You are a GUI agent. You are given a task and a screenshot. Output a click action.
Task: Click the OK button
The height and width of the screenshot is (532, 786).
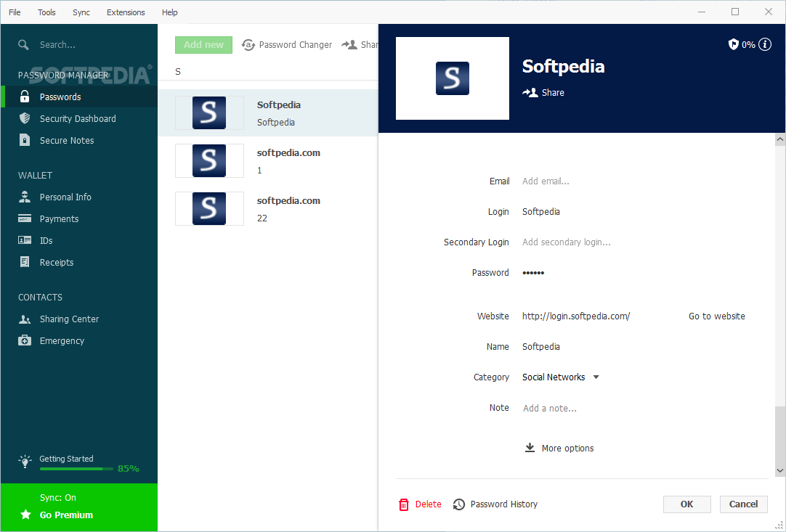click(686, 504)
